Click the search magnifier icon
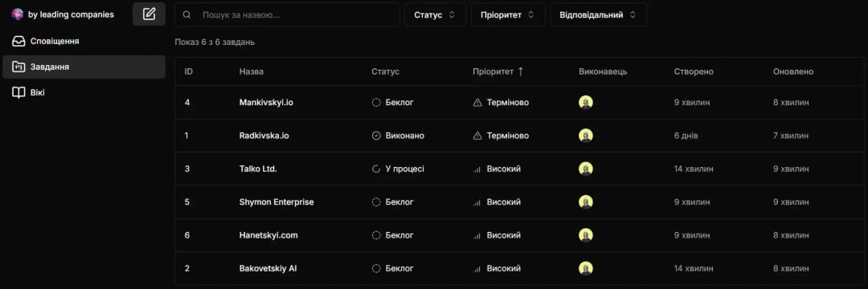This screenshot has width=868, height=289. click(187, 15)
